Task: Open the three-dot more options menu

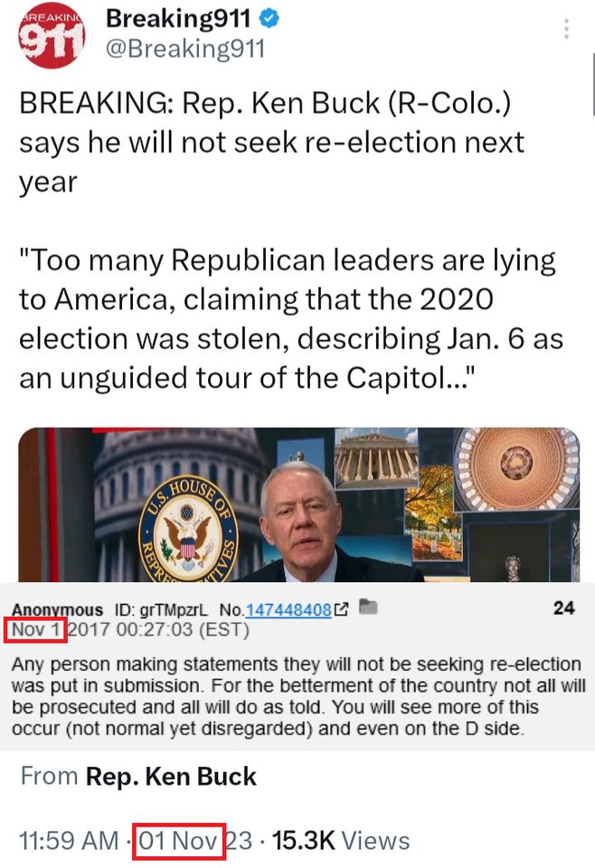Action: point(566,29)
